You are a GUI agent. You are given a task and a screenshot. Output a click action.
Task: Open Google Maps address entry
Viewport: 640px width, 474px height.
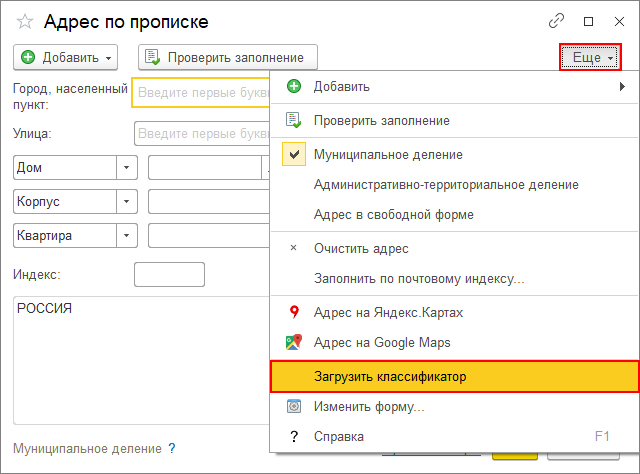pyautogui.click(x=381, y=342)
